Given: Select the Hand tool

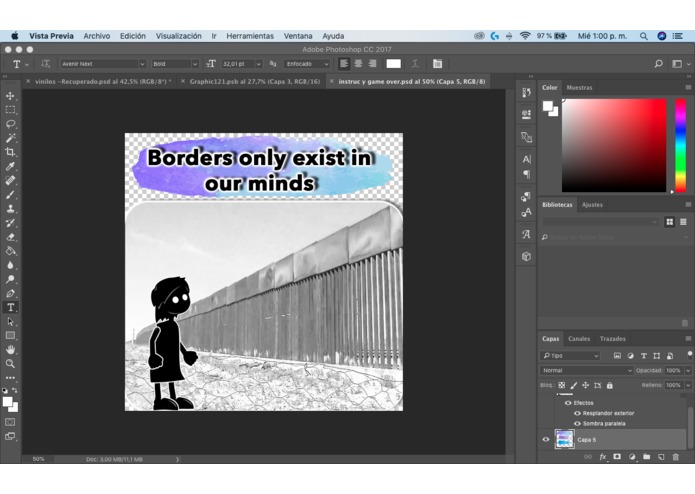Looking at the screenshot, I should click(x=10, y=350).
